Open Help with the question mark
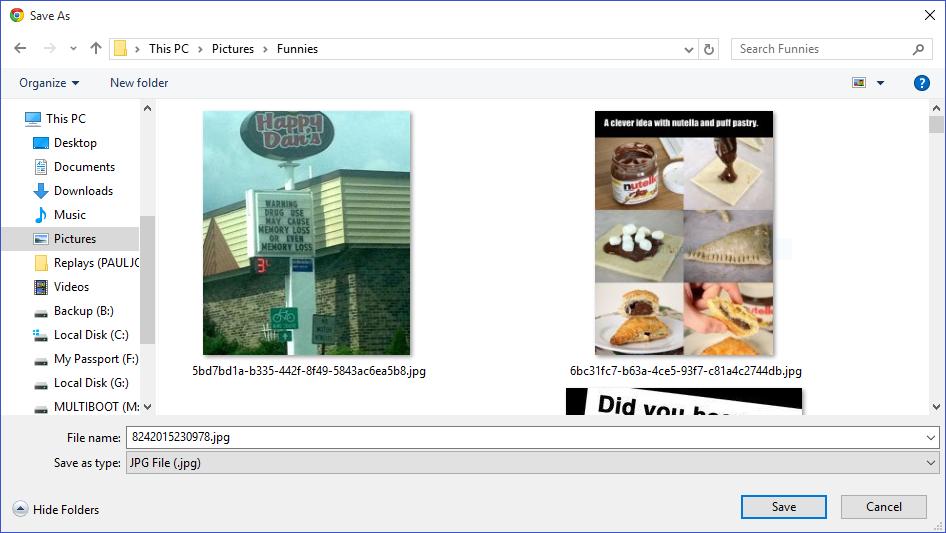946x533 pixels. click(921, 83)
